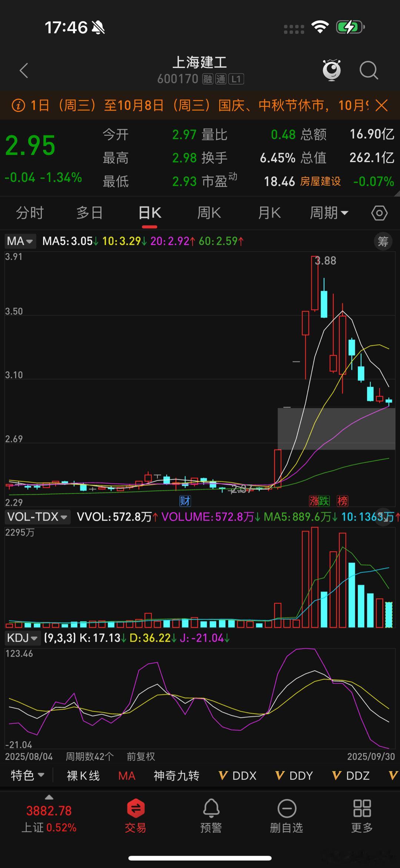Tap the MA5:3.05 readout
Viewport: 400px width, 868px height.
(70, 241)
